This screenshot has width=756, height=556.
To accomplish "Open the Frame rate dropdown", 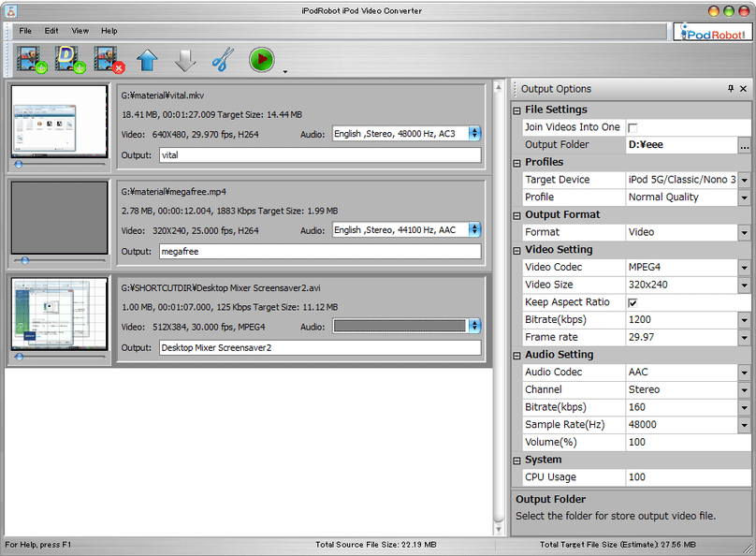I will 745,338.
